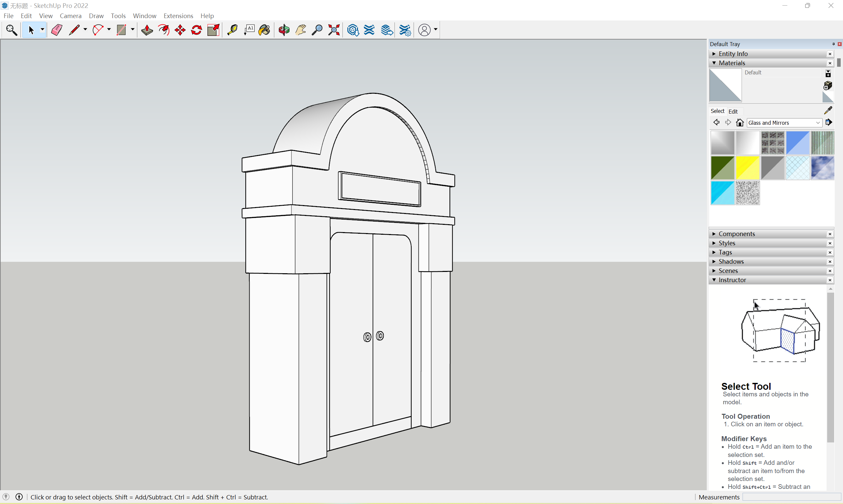Select the Tape Measure tool
The image size is (843, 504).
point(233,29)
